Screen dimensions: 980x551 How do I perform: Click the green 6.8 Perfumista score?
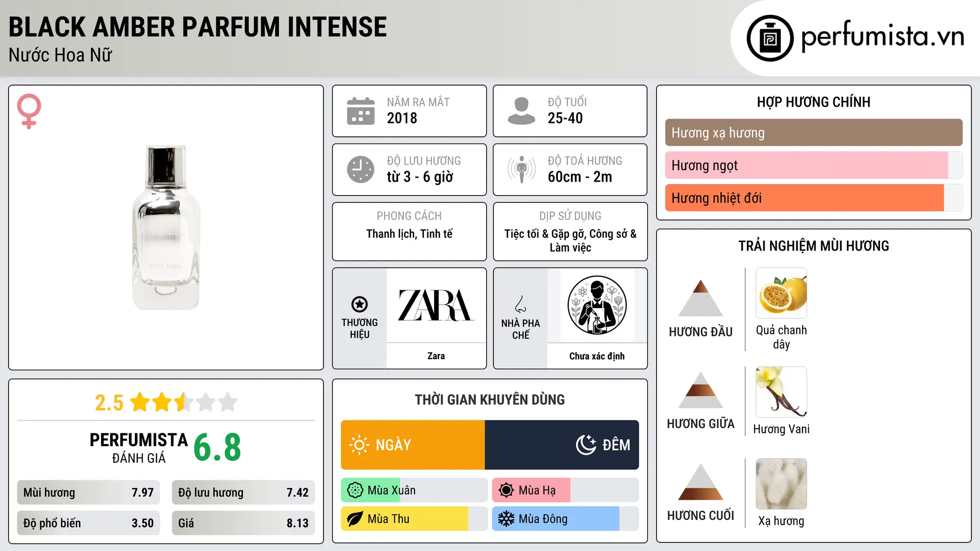pos(217,448)
